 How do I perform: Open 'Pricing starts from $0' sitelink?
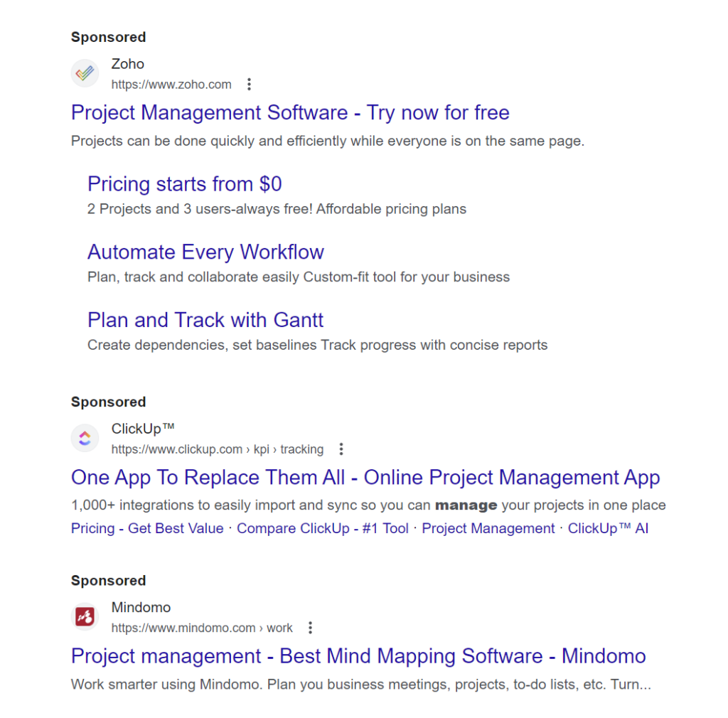pyautogui.click(x=184, y=184)
